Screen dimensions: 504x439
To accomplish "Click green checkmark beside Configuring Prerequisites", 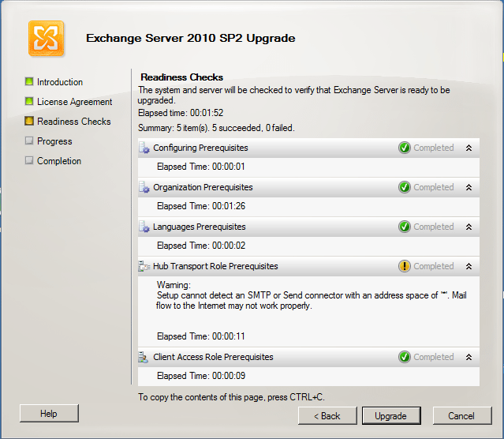I will click(405, 148).
